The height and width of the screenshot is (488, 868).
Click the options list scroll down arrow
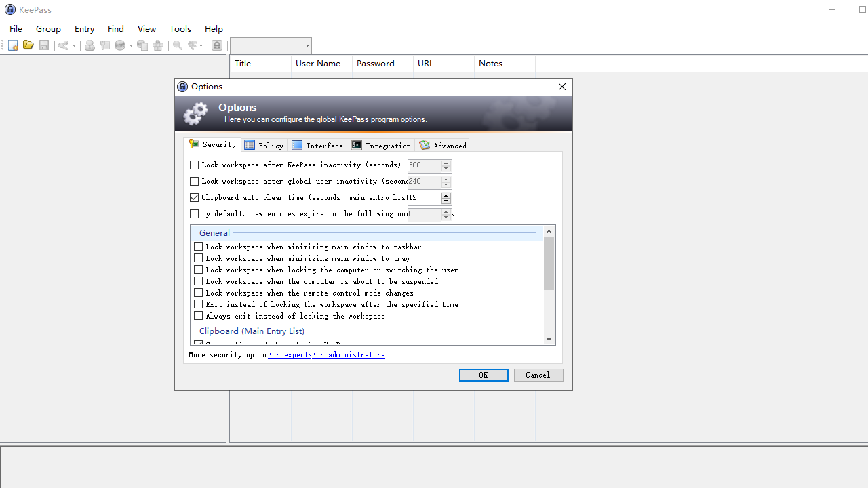point(549,339)
